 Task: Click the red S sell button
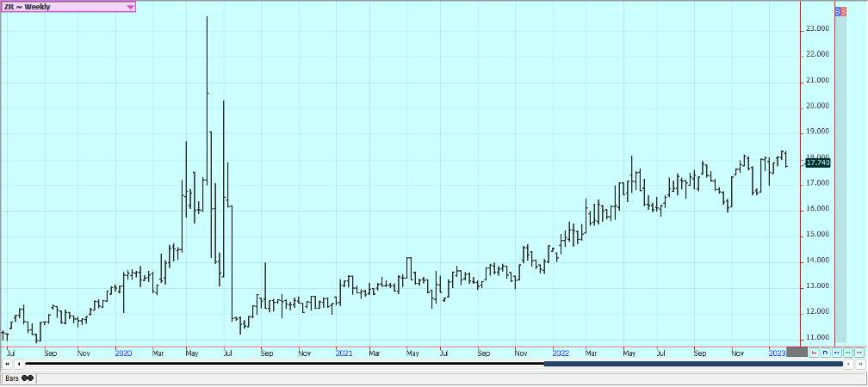(x=844, y=11)
